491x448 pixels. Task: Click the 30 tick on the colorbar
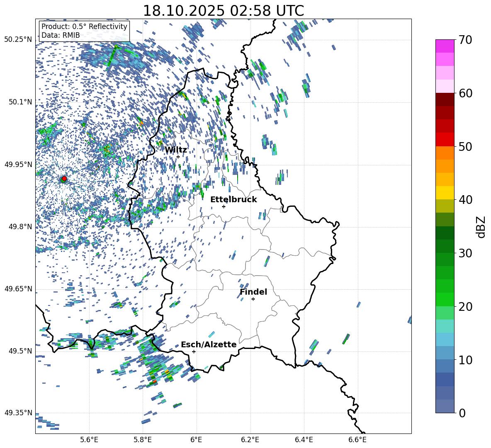point(465,253)
